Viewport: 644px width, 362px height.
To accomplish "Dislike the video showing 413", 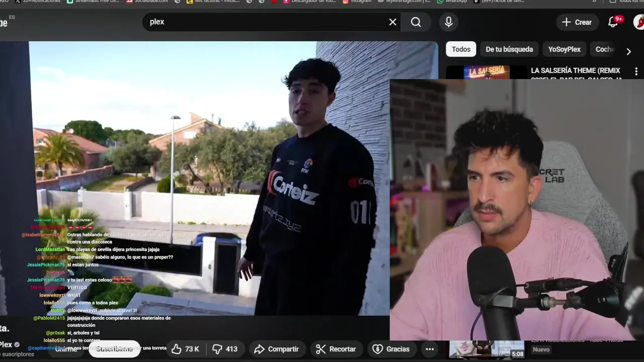I will click(225, 349).
